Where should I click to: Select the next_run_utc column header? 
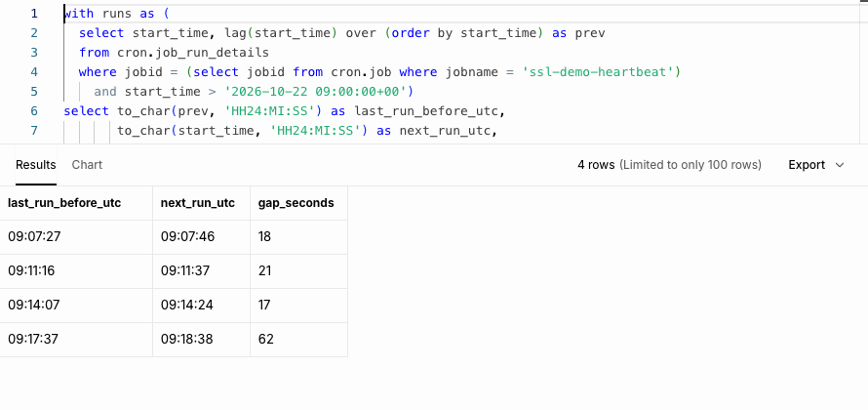click(202, 203)
